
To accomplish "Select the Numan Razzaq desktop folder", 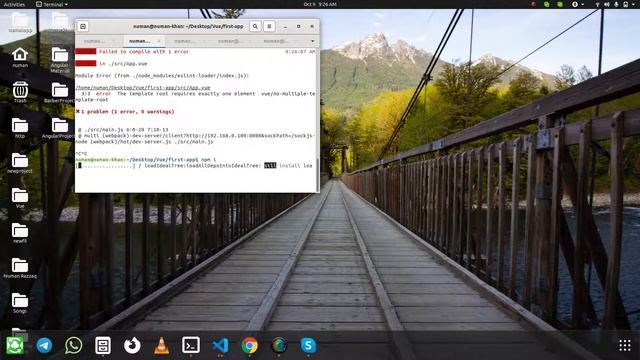I will (20, 268).
